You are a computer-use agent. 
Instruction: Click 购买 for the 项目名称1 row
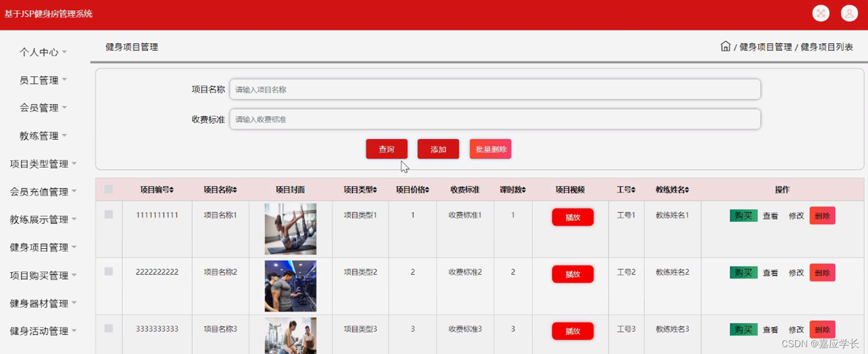click(744, 216)
